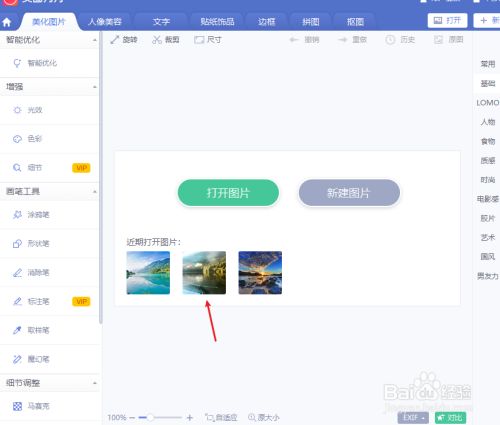The image size is (500, 425).
Task: Choose the 食物 filter category
Action: point(487,141)
